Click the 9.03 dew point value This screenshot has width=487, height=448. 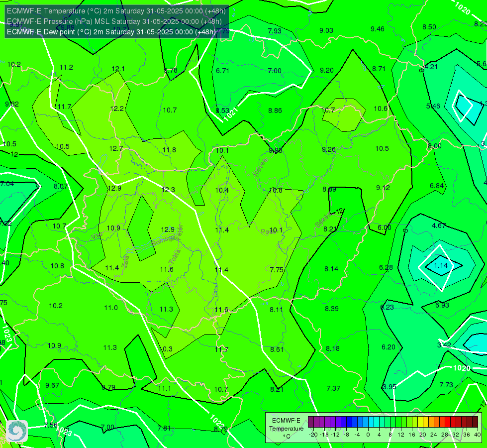point(326,30)
